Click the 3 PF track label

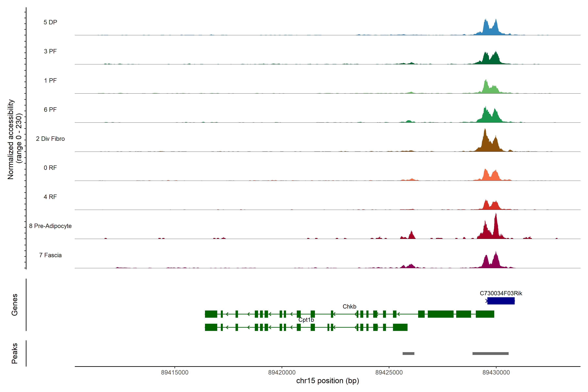50,51
